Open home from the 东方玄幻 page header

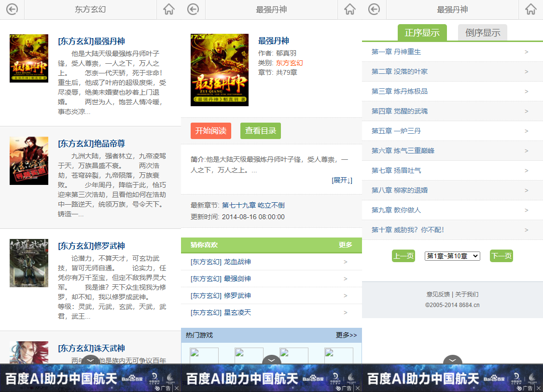(168, 9)
